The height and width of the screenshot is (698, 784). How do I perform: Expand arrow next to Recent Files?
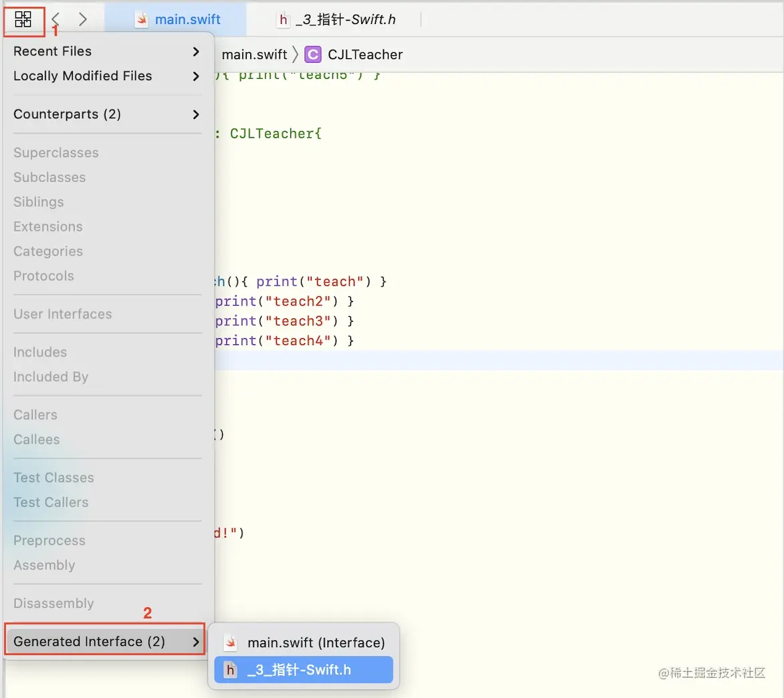196,51
